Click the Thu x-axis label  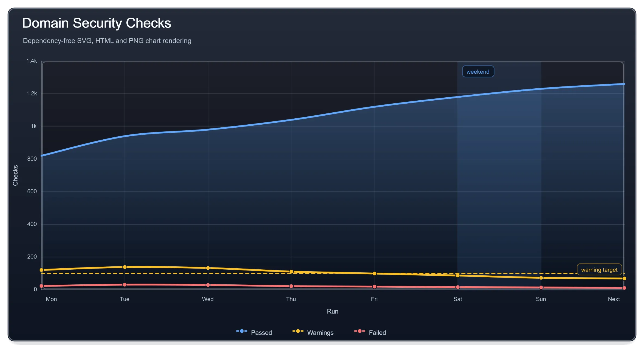pyautogui.click(x=291, y=299)
